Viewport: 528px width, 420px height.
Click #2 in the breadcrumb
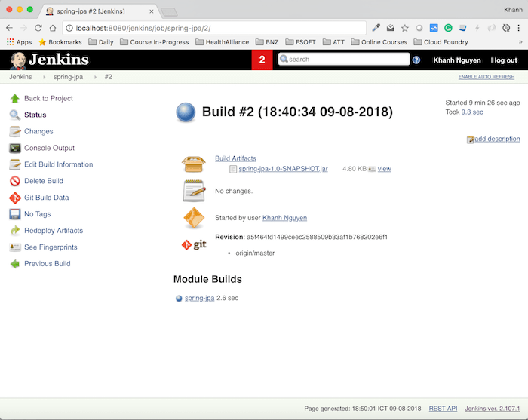(108, 77)
